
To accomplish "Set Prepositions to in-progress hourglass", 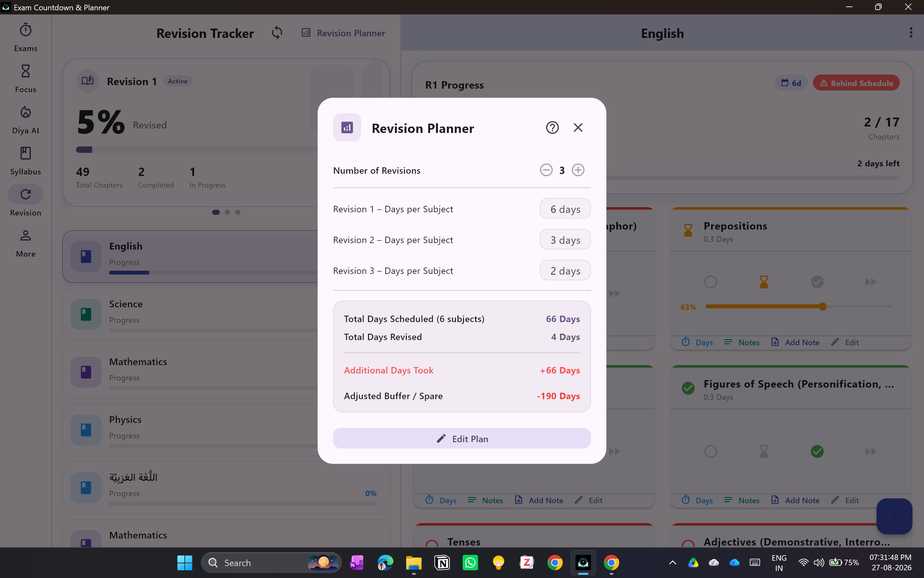I will pyautogui.click(x=764, y=282).
